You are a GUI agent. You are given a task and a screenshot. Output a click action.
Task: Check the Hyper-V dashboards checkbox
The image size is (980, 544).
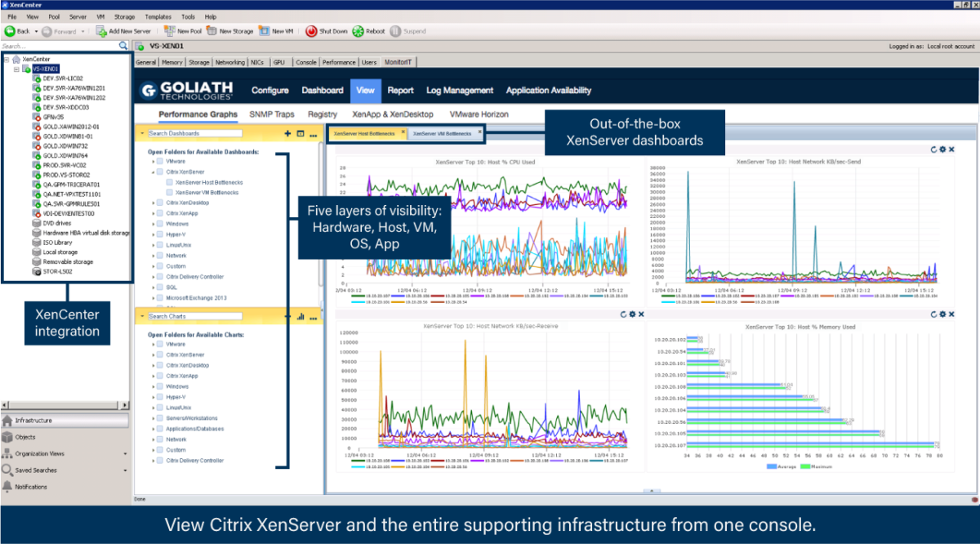tap(160, 234)
